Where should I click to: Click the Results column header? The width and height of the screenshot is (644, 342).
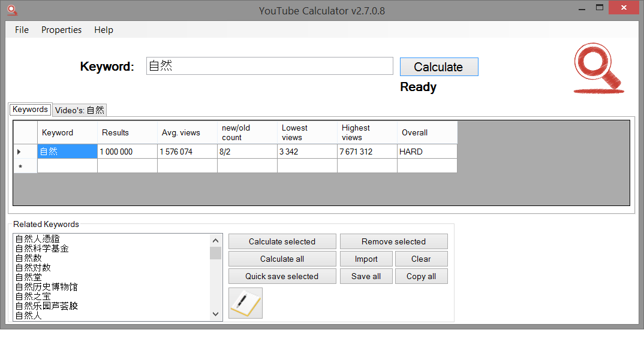[x=127, y=132]
